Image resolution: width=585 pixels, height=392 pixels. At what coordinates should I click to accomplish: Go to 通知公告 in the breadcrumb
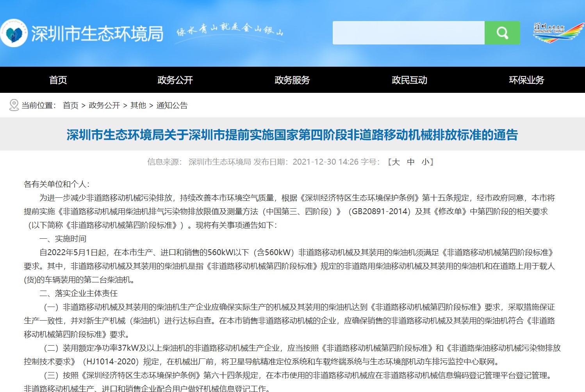point(172,105)
